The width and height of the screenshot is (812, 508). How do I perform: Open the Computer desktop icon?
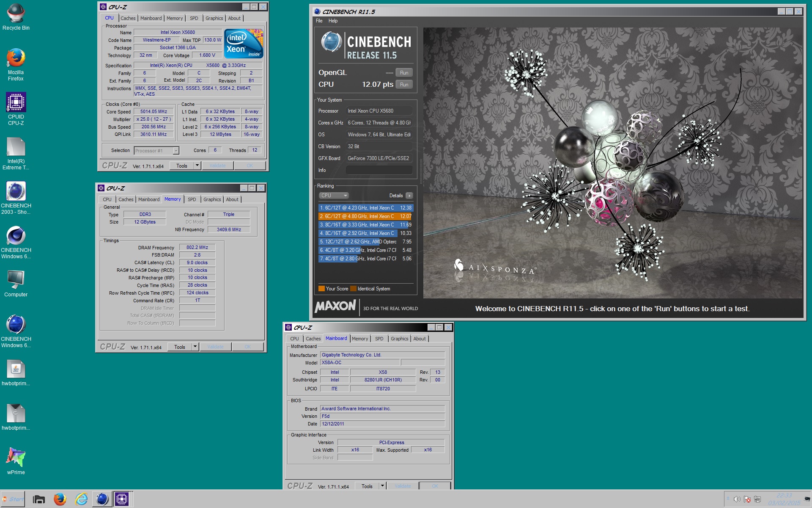click(x=16, y=283)
